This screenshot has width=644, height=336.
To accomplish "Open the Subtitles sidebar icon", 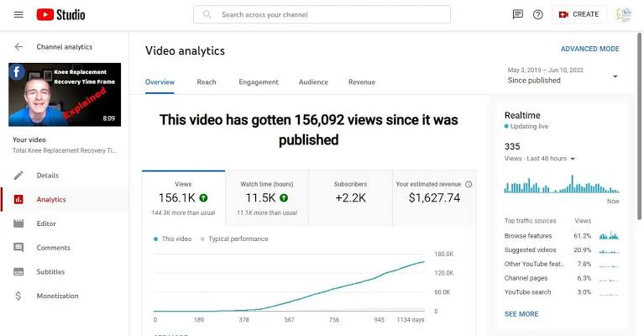I will point(18,271).
